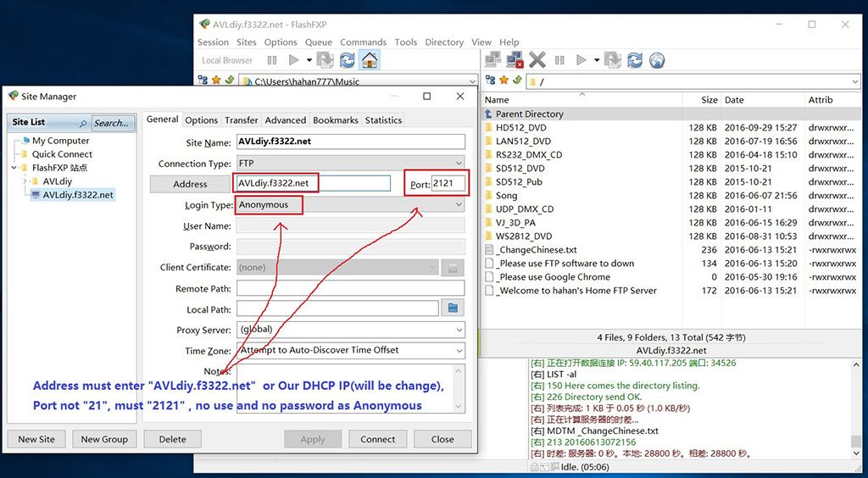Click the green up-folder arrow beside the local path
This screenshot has height=478, width=868.
click(230, 81)
